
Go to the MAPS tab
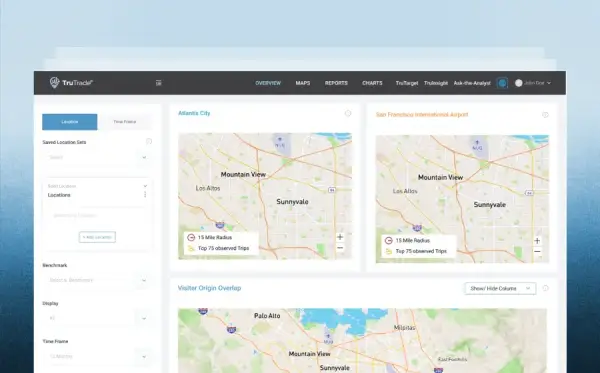coord(303,83)
